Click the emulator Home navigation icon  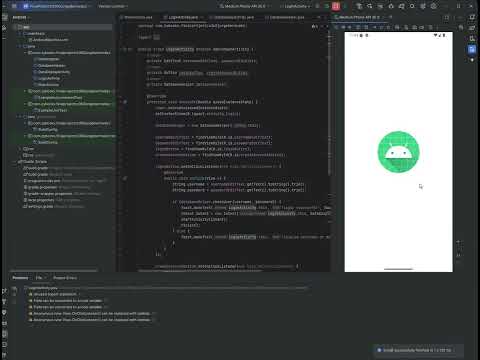[382, 27]
